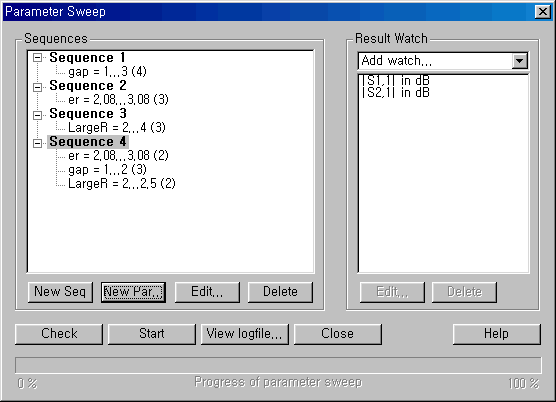Select er = 2.08...3.08 (3) under Sequence 2
Image resolution: width=556 pixels, height=402 pixels.
(x=118, y=100)
